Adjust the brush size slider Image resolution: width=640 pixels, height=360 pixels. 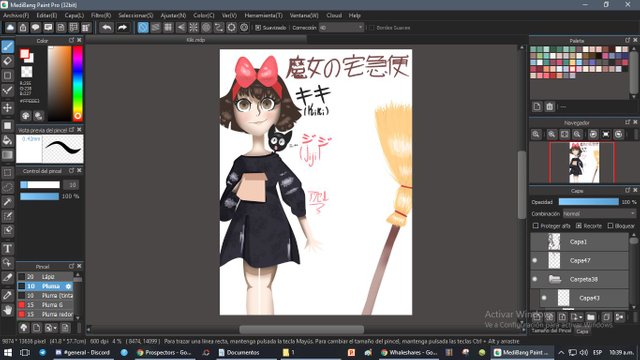[x=40, y=185]
